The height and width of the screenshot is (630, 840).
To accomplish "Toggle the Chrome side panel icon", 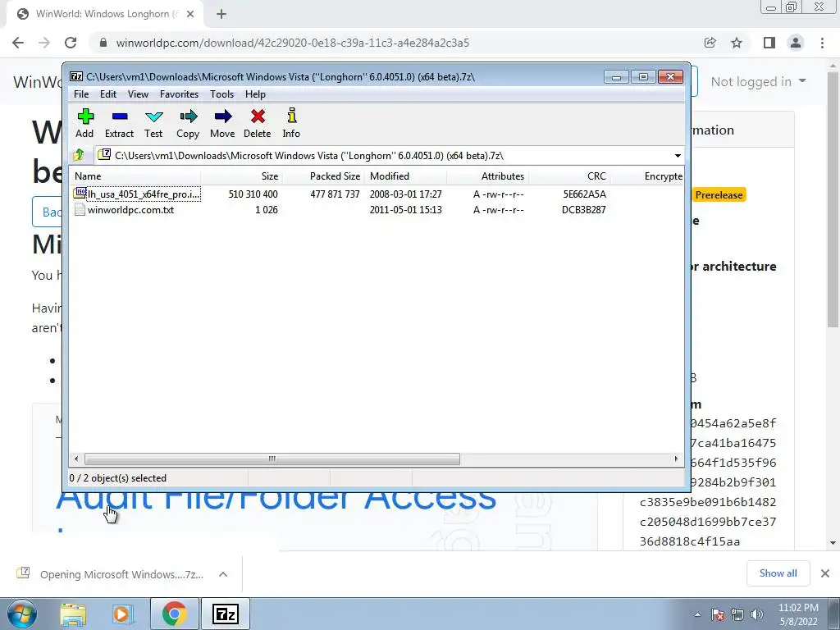I will coord(769,43).
